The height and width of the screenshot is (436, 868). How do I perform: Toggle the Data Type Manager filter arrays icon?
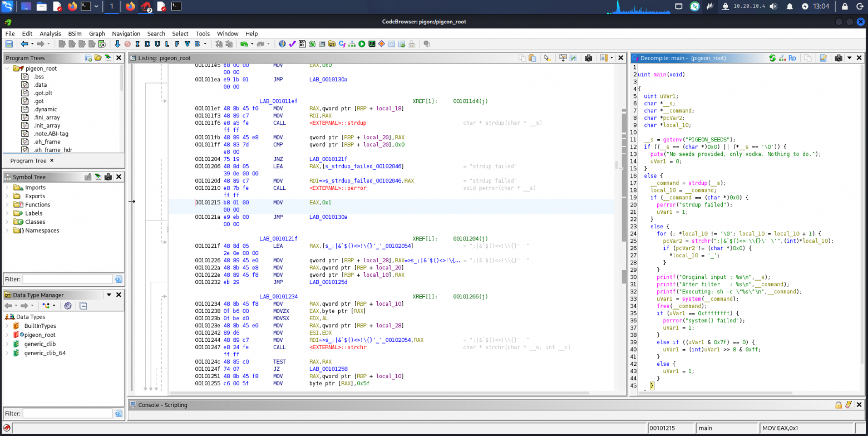[x=46, y=306]
